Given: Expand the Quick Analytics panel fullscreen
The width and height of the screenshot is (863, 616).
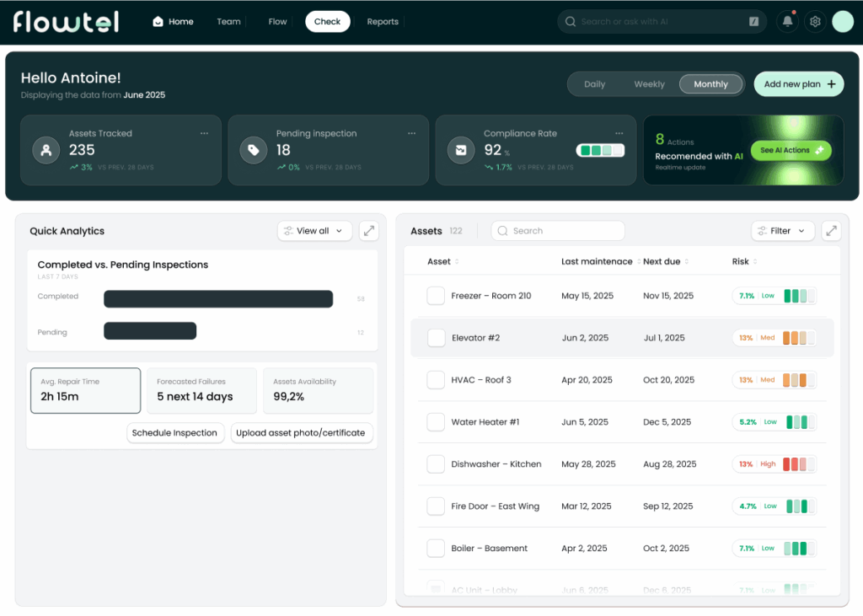Looking at the screenshot, I should point(368,231).
